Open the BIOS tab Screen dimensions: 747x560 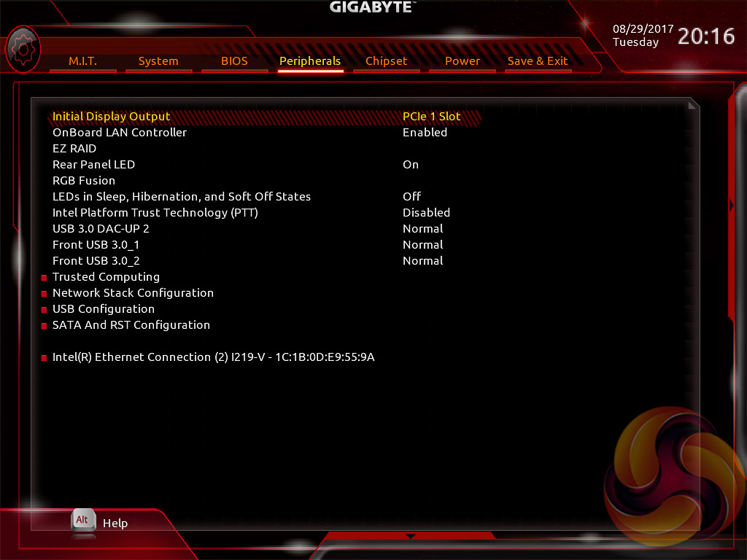(x=234, y=61)
